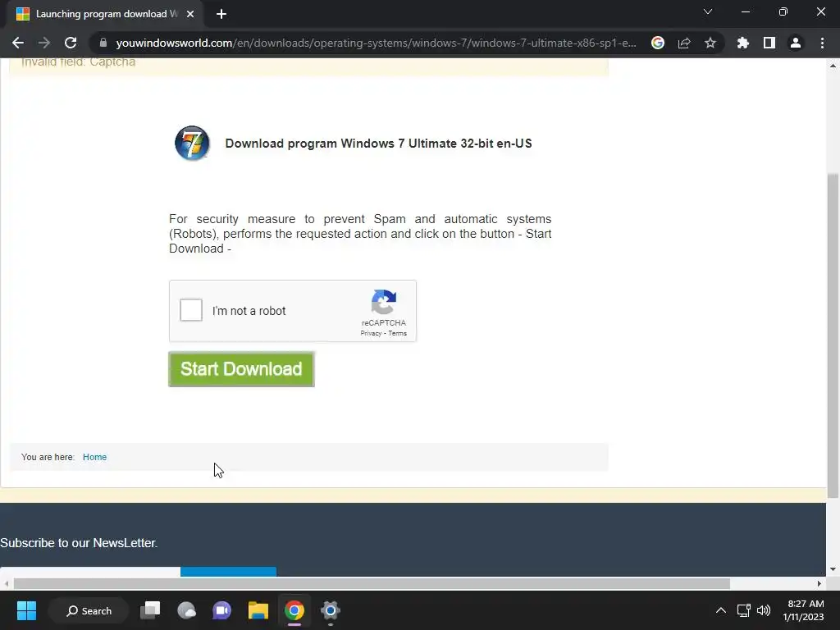
Task: Click the vertical page scrollbar thumb
Action: (x=833, y=336)
